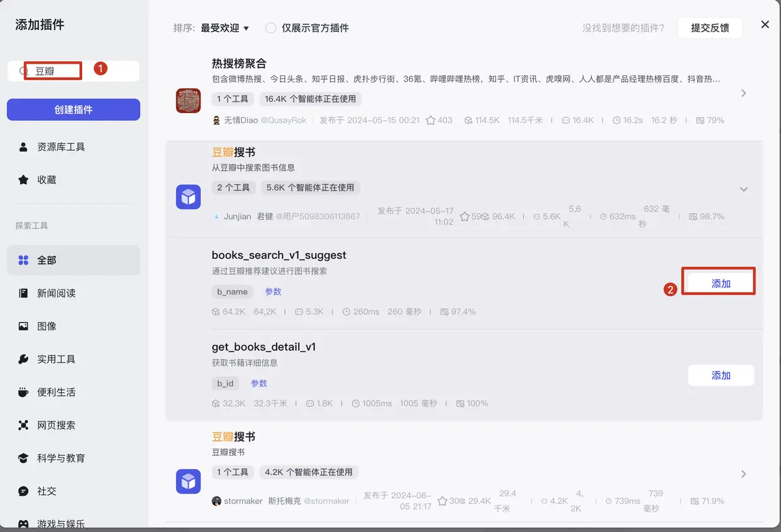Click the 全部 grid icon

click(x=23, y=260)
